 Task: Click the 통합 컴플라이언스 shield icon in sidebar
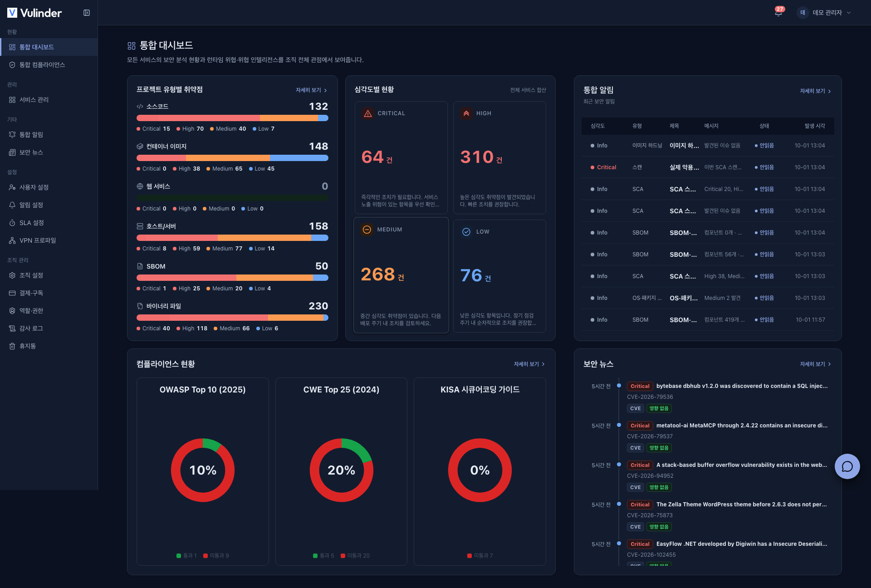click(12, 65)
